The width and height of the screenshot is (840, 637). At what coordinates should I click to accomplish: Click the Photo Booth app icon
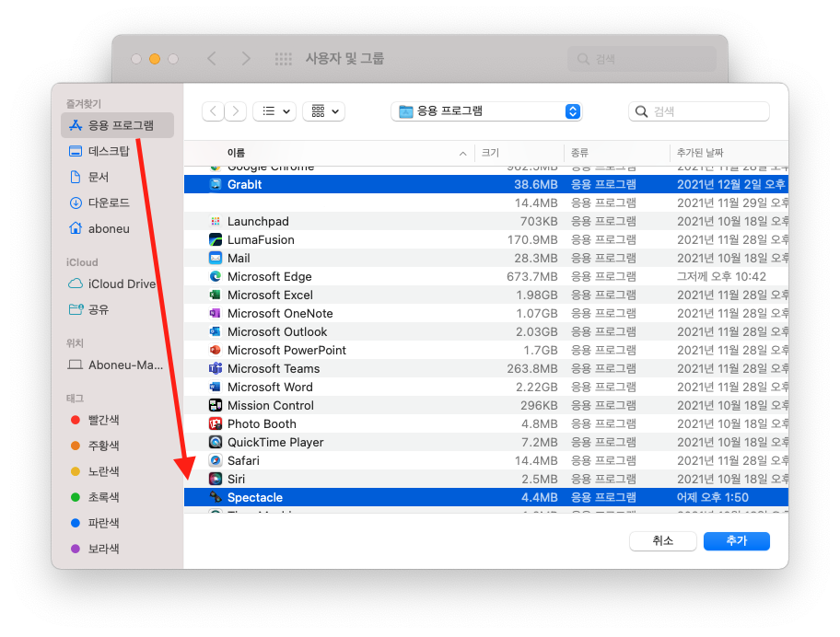pyautogui.click(x=216, y=424)
